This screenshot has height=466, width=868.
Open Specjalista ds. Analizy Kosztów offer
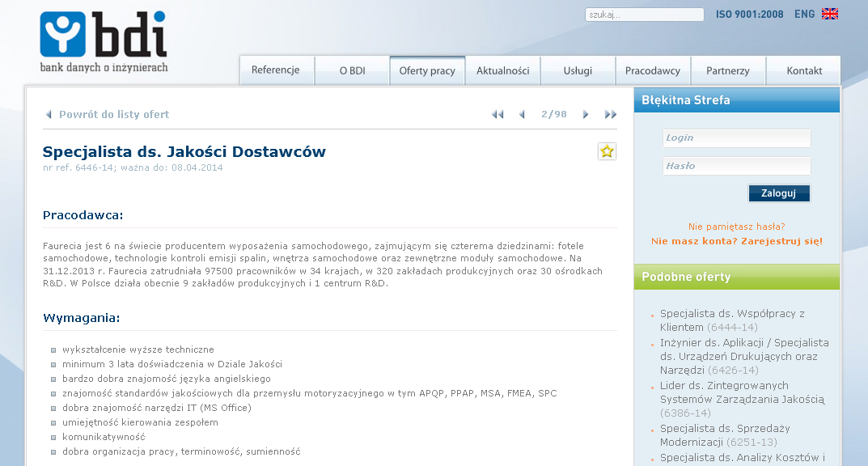tap(743, 458)
